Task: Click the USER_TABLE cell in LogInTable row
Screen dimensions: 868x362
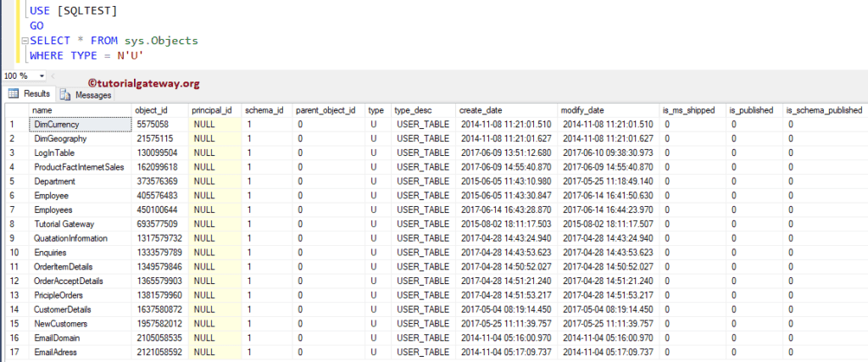Action: tap(423, 153)
